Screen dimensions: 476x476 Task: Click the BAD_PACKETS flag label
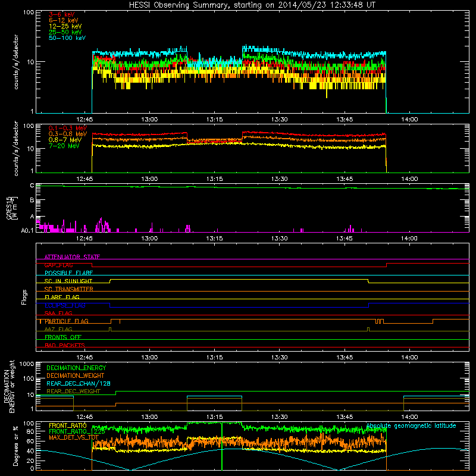(65, 345)
